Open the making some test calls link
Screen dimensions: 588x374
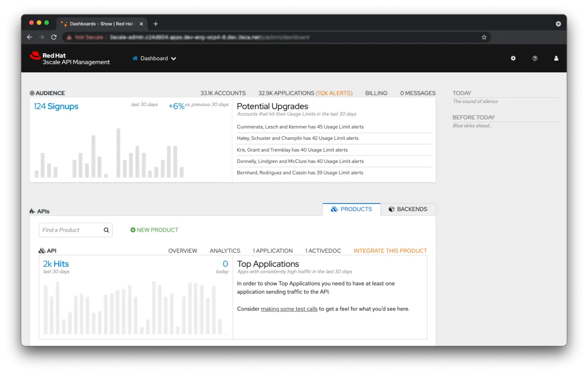(x=289, y=309)
